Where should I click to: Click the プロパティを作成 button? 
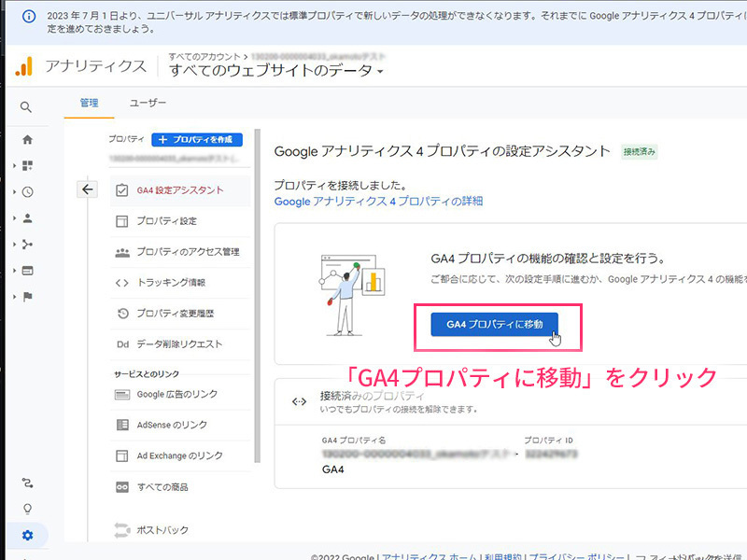click(197, 139)
